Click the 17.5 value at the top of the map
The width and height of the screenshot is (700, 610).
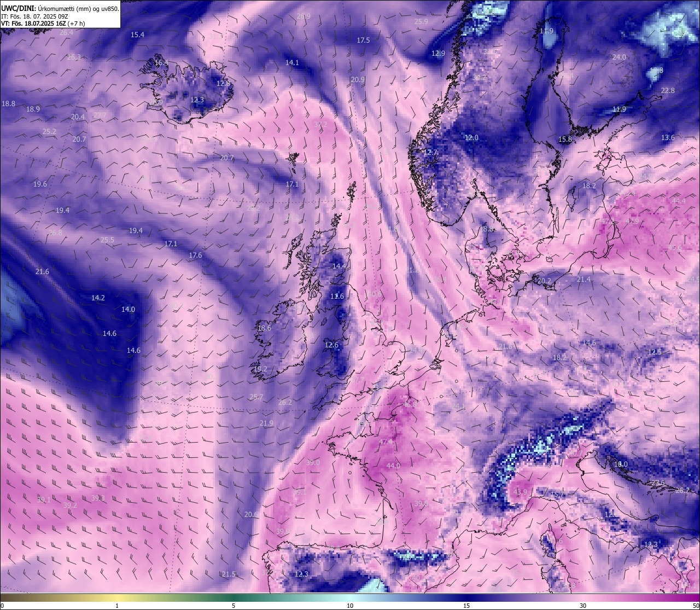pos(363,40)
